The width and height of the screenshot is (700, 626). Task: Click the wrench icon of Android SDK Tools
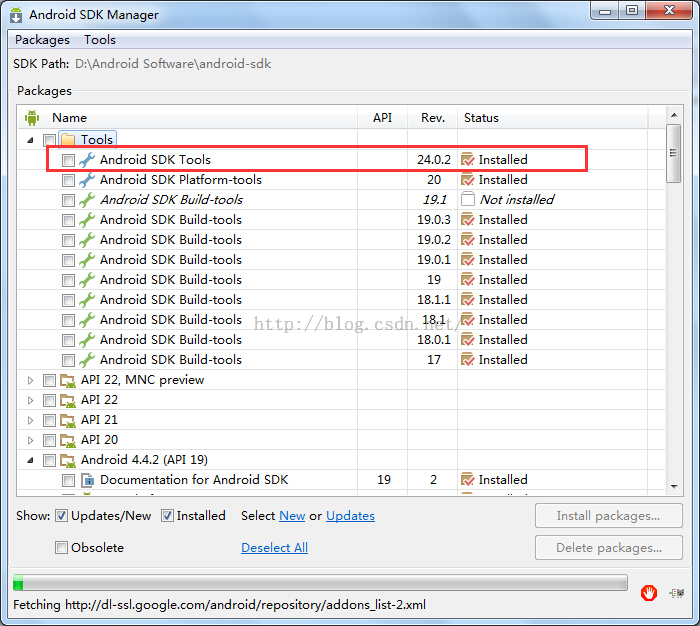tap(87, 160)
